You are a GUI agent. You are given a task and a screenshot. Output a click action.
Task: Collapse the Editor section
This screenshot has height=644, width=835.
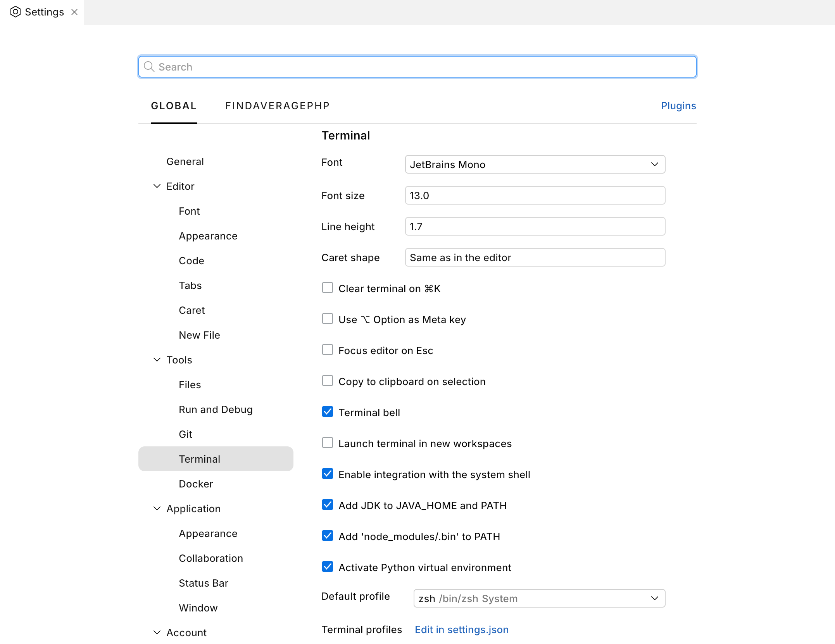(157, 186)
